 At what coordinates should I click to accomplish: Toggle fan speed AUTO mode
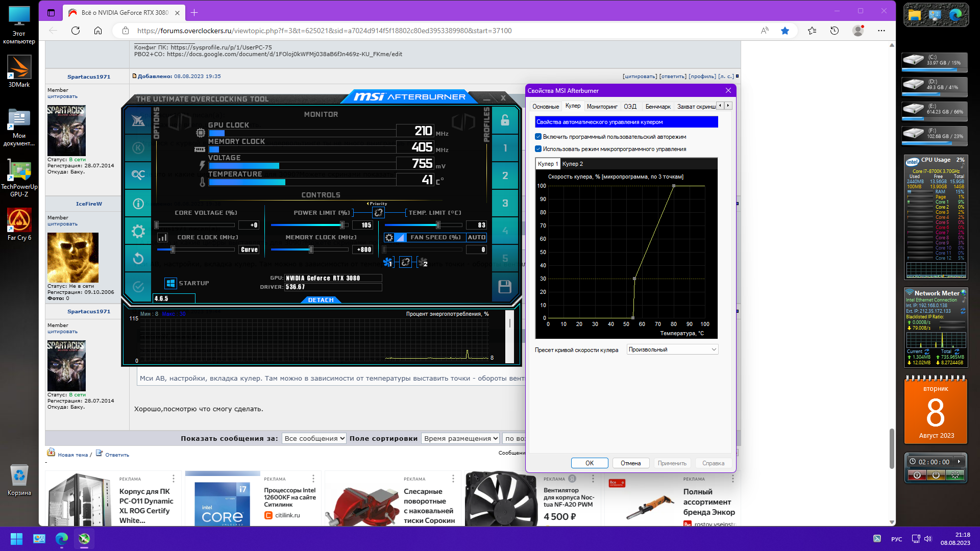pyautogui.click(x=476, y=237)
